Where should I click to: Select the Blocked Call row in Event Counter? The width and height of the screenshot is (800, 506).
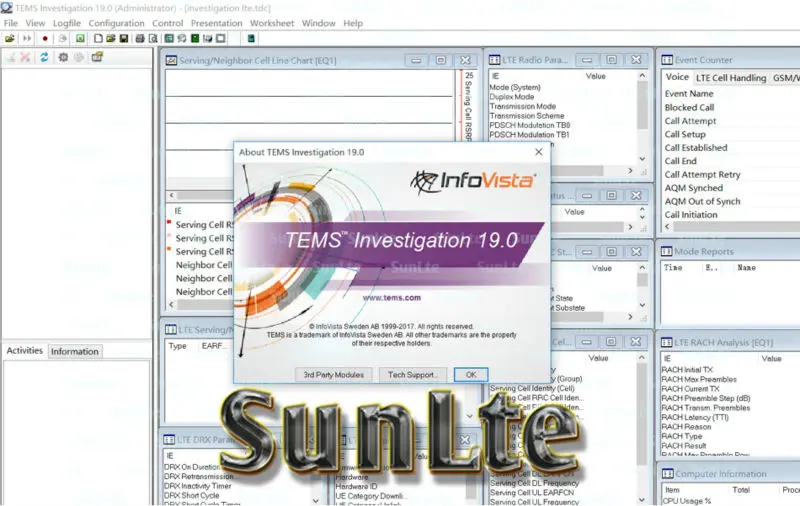[689, 108]
